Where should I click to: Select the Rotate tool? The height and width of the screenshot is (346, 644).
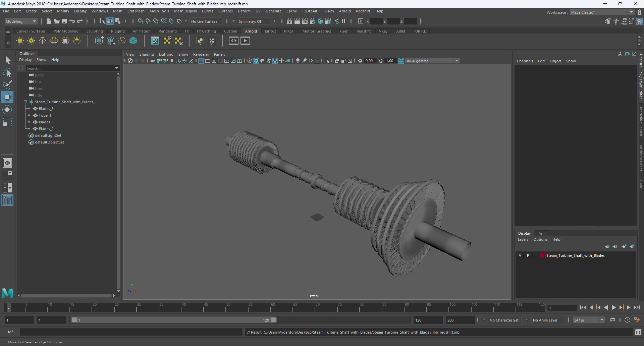click(7, 110)
